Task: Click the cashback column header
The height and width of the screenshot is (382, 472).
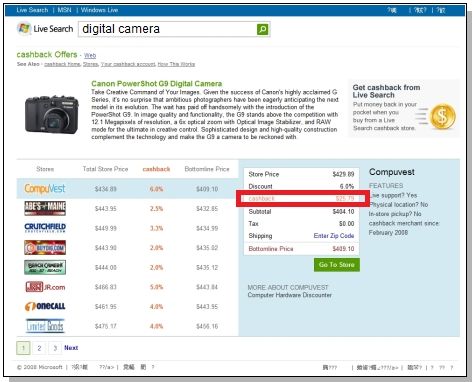Action: tap(156, 169)
